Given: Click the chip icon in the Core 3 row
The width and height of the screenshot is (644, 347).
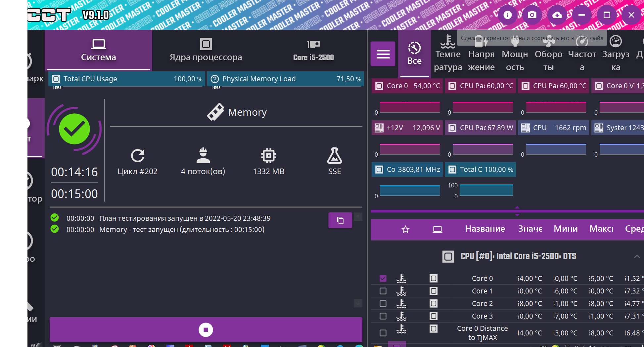Looking at the screenshot, I should (434, 316).
